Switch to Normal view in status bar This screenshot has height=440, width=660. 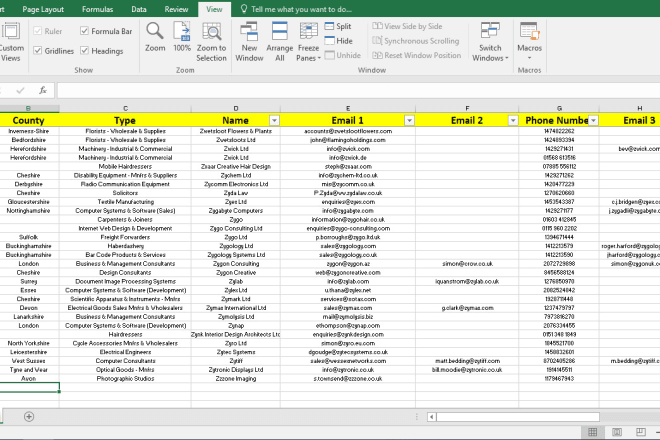click(x=593, y=432)
